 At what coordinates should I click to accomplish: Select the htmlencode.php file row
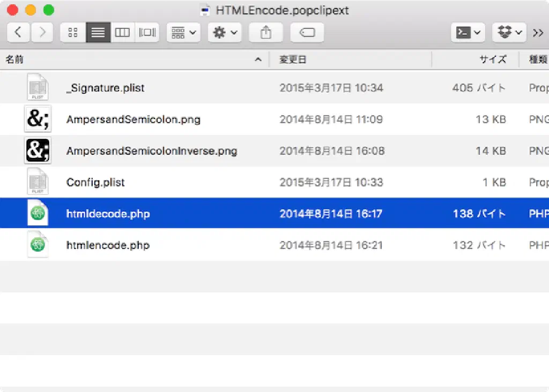tap(108, 245)
